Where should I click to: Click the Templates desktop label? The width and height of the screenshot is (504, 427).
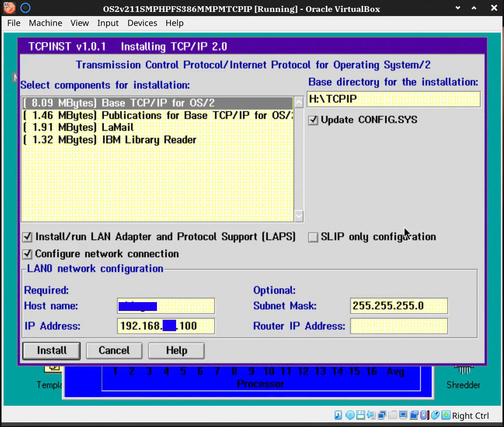[x=49, y=385]
